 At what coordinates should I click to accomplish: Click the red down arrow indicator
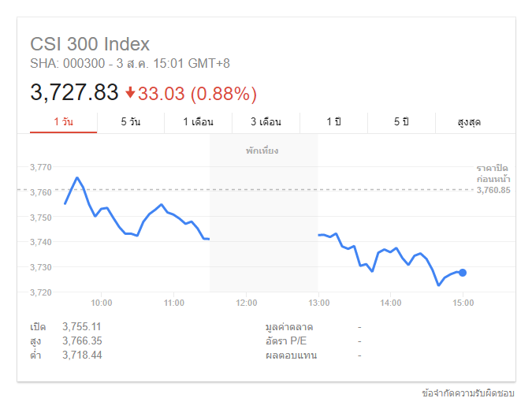coord(130,93)
